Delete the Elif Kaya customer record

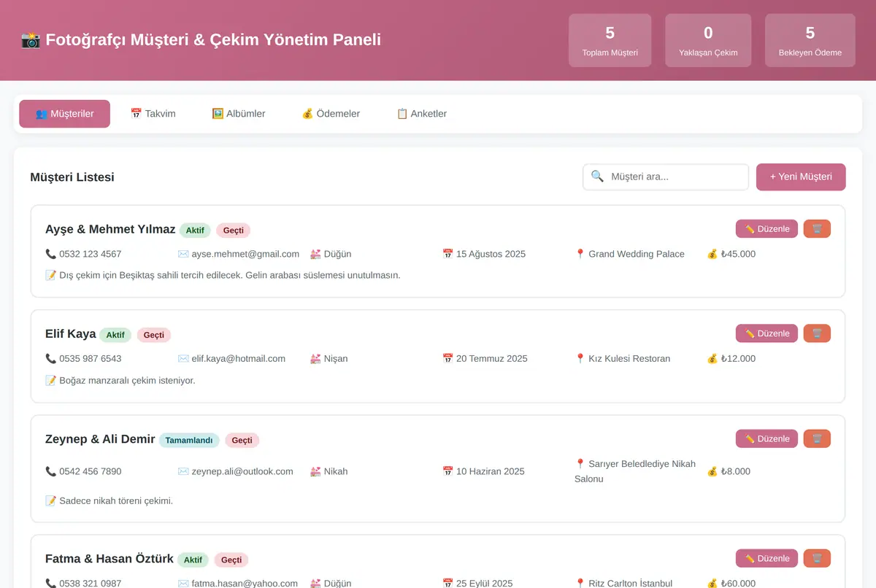pyautogui.click(x=817, y=333)
